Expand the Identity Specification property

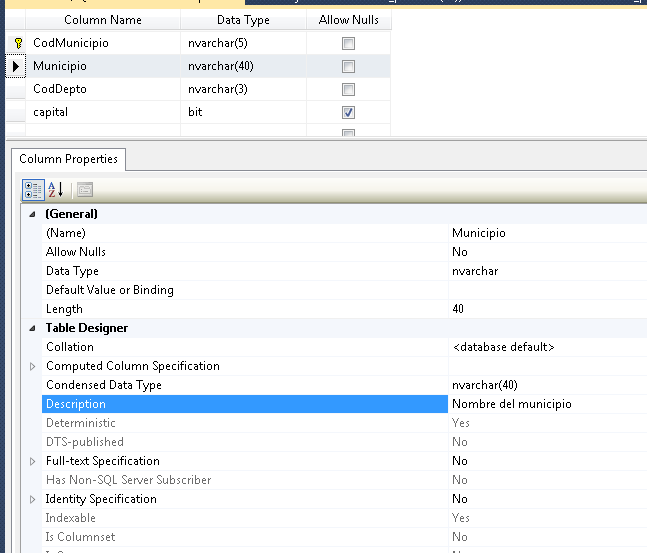click(x=33, y=499)
